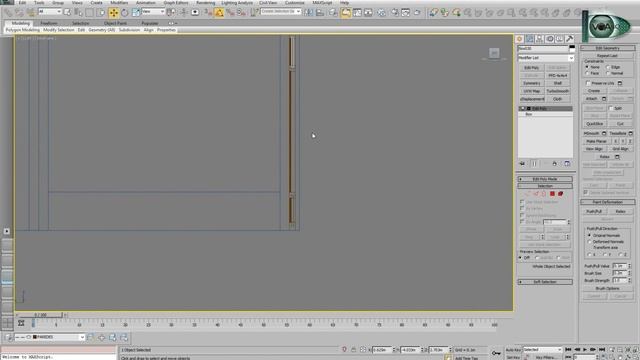Screen dimensions: 640x360
Task: Open the Customize menu
Action: (295, 2)
